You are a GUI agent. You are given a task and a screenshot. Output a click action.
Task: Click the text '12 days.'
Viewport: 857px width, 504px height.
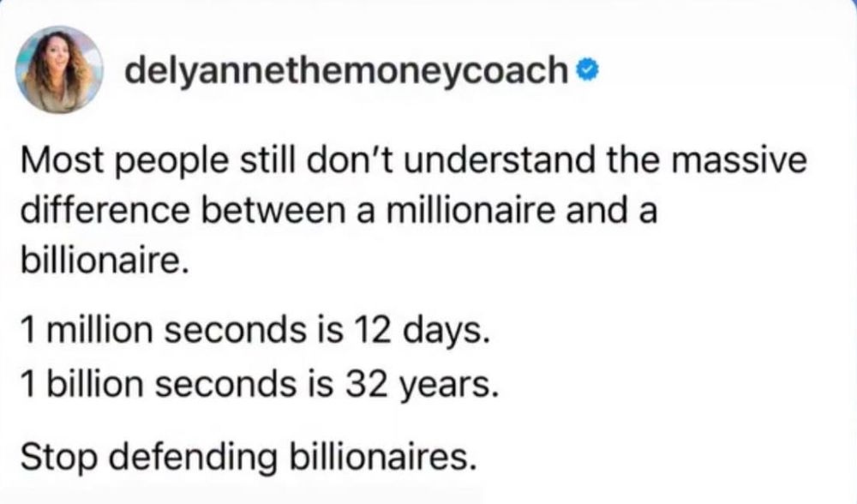click(422, 331)
